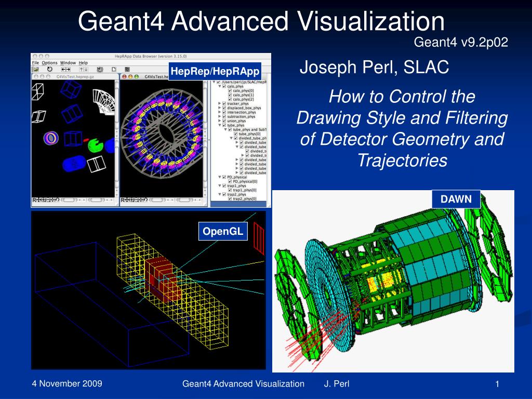Image resolution: width=532 pixels, height=399 pixels.
Task: Collapse the trap2_phys node
Action: click(220, 195)
